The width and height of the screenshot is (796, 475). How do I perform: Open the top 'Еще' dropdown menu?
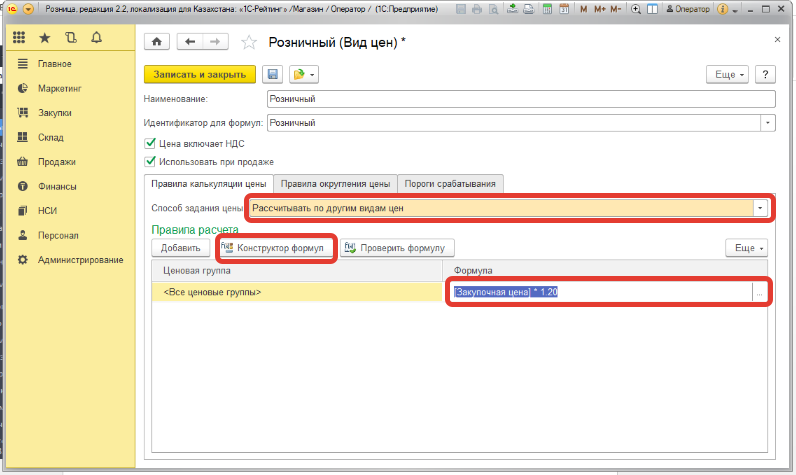[727, 75]
